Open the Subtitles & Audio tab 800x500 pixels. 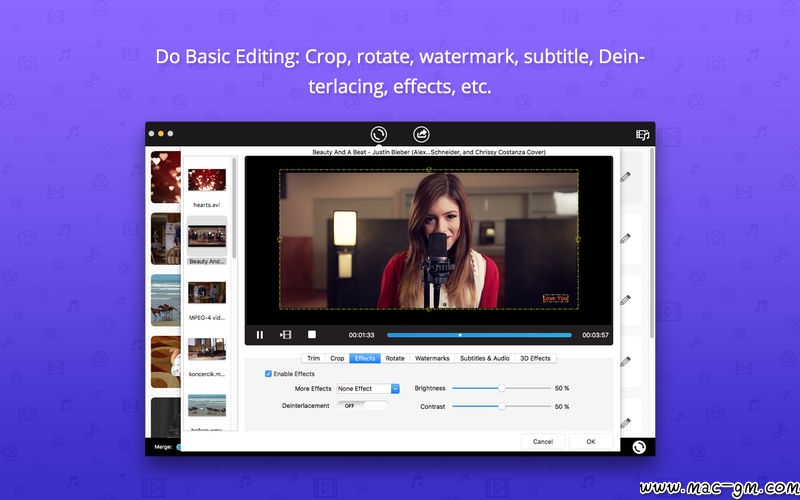[x=485, y=358]
